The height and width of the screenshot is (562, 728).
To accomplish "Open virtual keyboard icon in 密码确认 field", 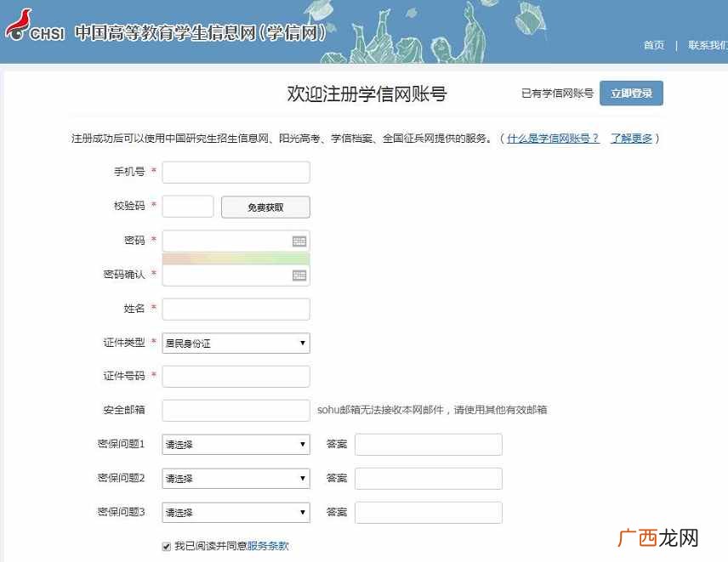I will click(x=299, y=275).
